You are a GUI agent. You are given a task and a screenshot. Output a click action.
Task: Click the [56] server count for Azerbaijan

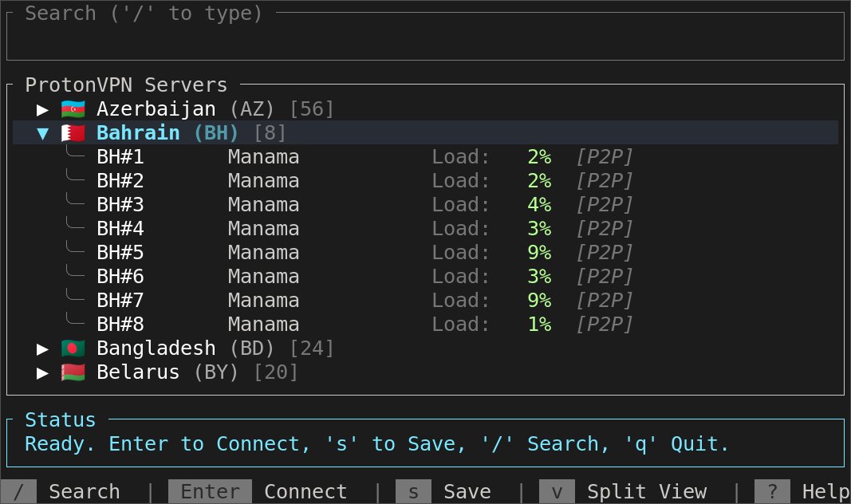click(x=312, y=109)
